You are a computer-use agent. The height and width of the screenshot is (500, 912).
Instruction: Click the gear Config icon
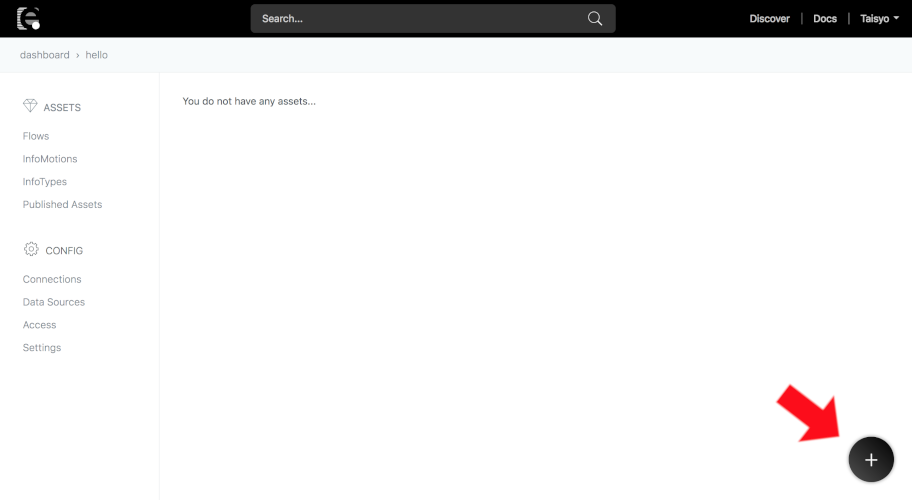(x=31, y=249)
